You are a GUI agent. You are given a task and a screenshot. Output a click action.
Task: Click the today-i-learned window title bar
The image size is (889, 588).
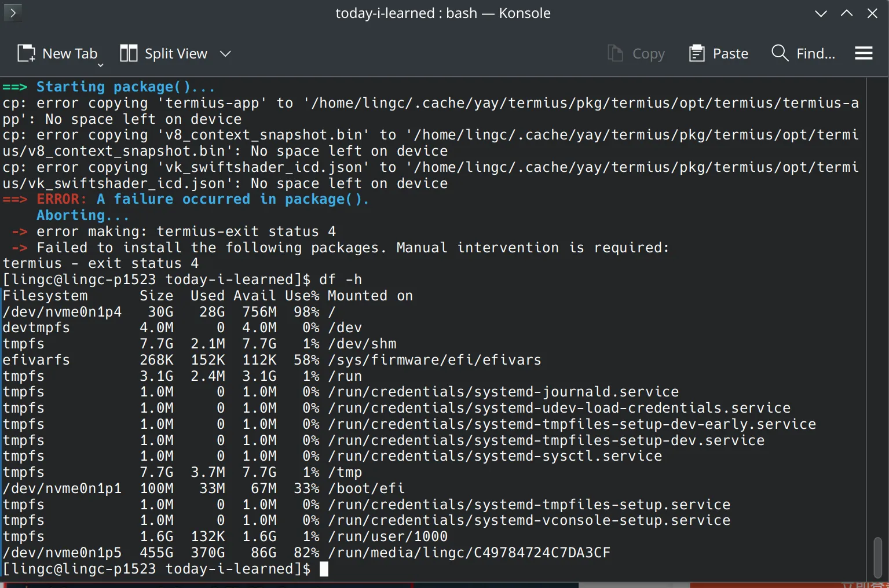(443, 13)
